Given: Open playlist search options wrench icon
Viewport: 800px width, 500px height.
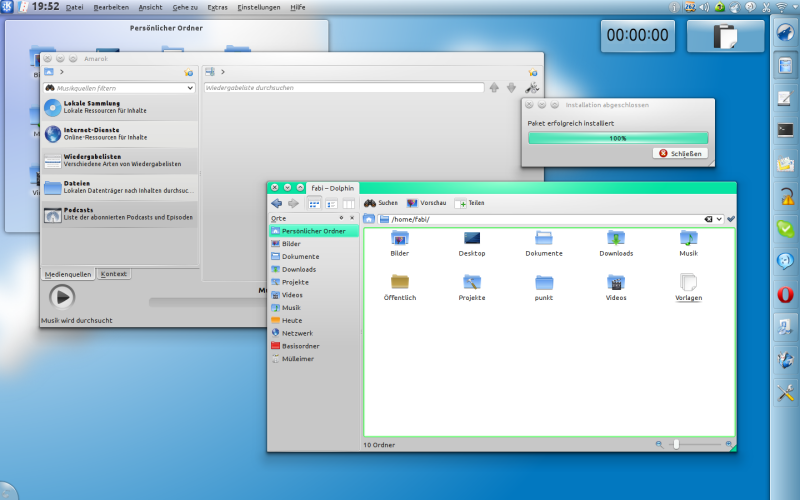Looking at the screenshot, I should pos(532,88).
